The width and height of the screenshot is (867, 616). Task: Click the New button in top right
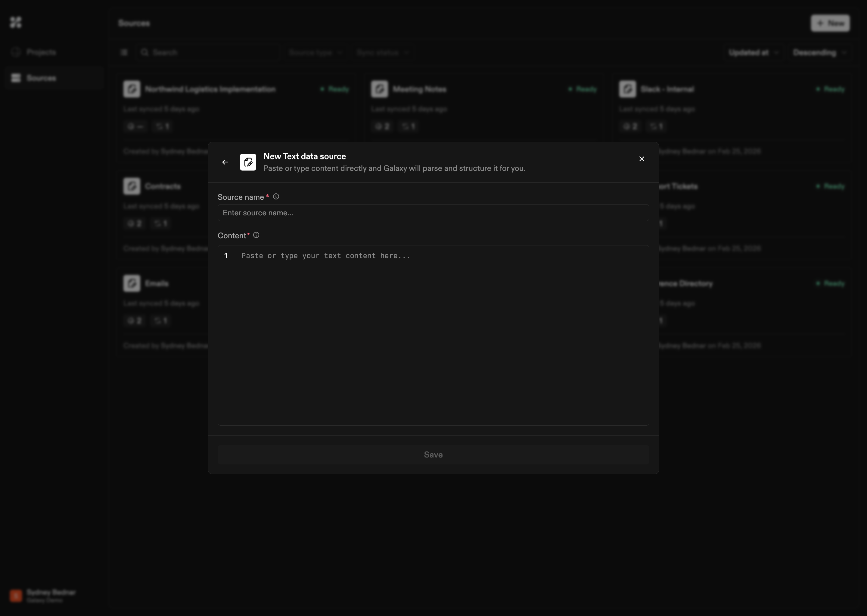830,23
